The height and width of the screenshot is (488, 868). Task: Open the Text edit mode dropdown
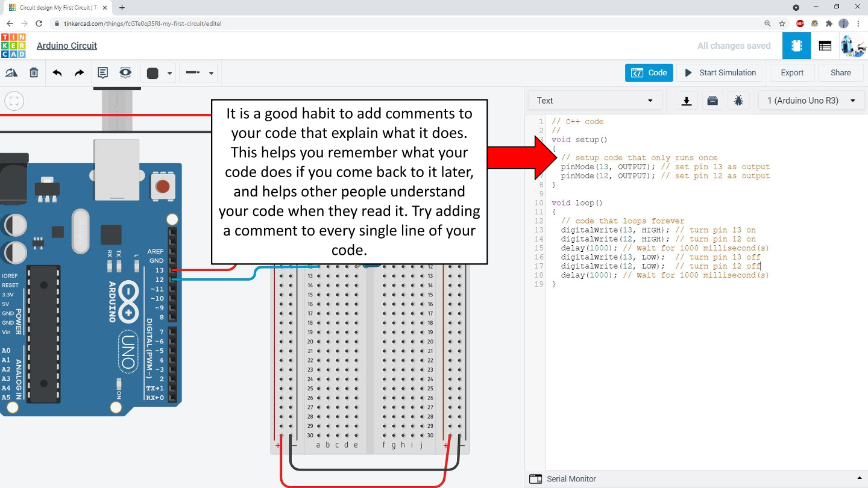click(594, 101)
